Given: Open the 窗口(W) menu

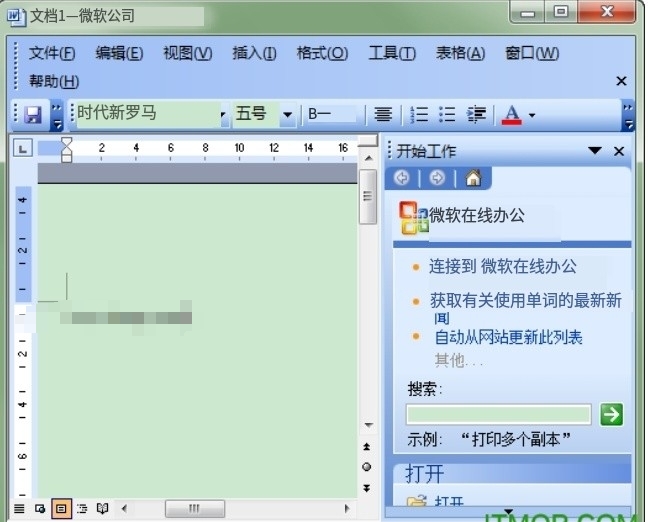Looking at the screenshot, I should click(532, 53).
